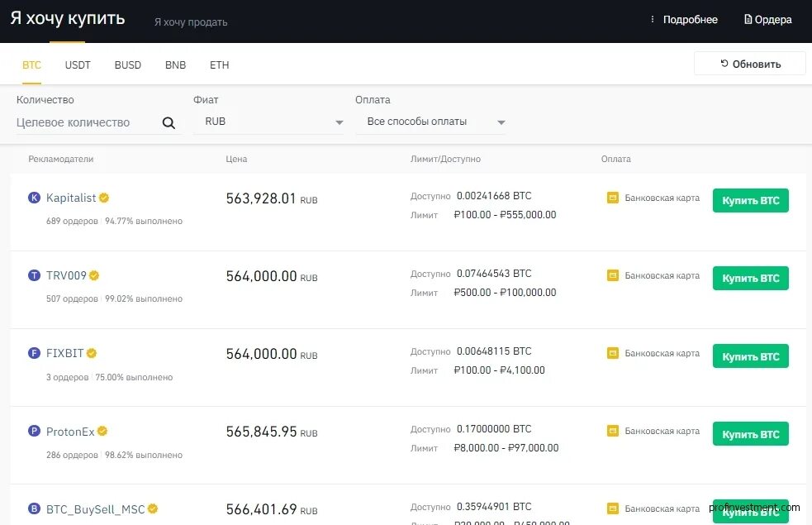This screenshot has width=812, height=525.
Task: Switch to the BTC tab
Action: [x=31, y=64]
